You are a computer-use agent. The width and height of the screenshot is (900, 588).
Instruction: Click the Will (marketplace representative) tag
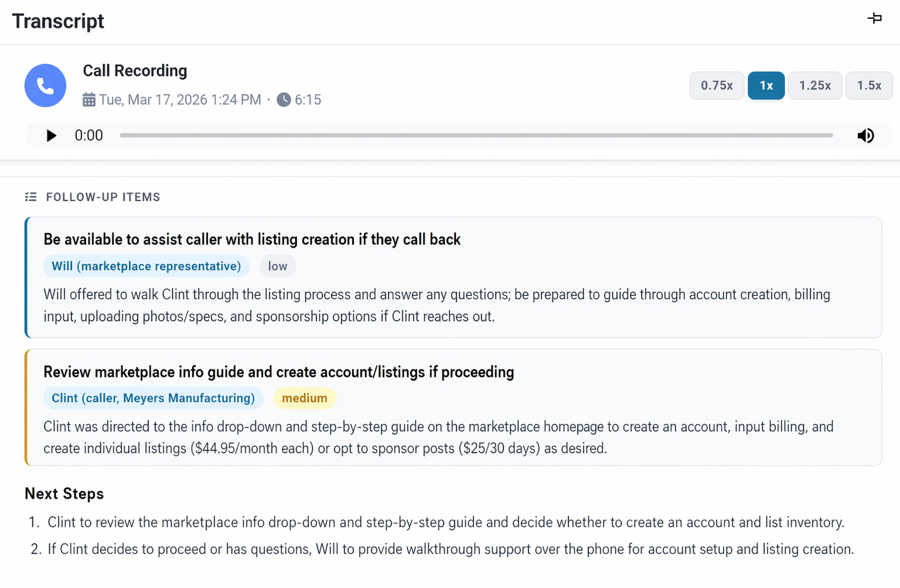tap(146, 266)
